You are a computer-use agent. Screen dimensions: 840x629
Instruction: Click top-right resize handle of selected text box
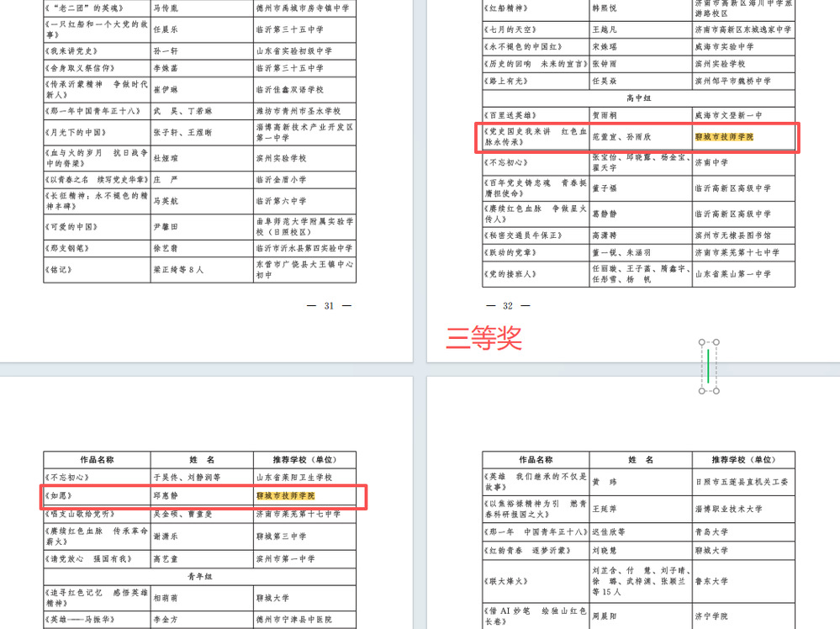click(716, 343)
